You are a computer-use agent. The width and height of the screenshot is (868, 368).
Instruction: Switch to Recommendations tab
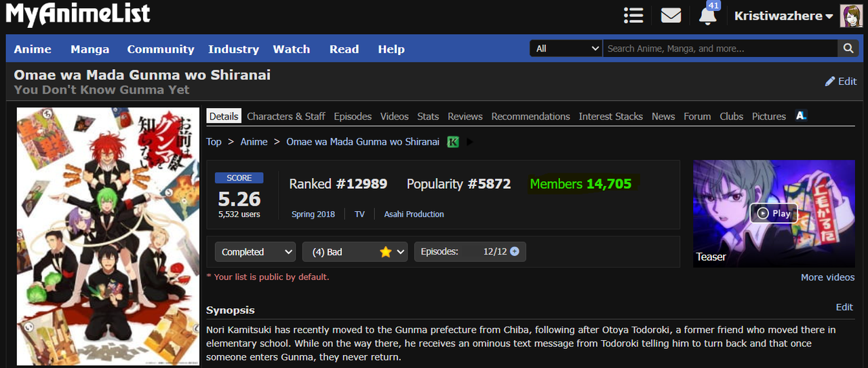click(x=531, y=116)
